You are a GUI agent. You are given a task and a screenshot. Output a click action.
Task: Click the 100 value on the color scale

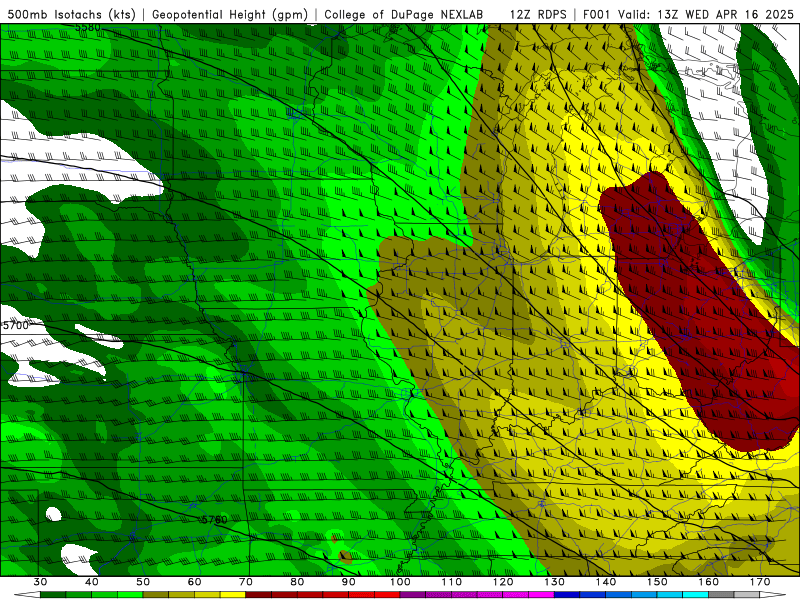pyautogui.click(x=400, y=582)
